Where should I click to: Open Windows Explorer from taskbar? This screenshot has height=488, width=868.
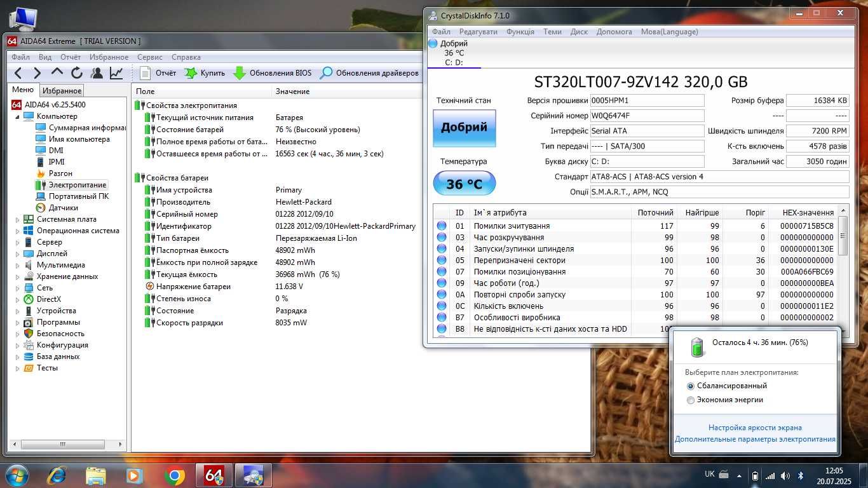coord(96,475)
